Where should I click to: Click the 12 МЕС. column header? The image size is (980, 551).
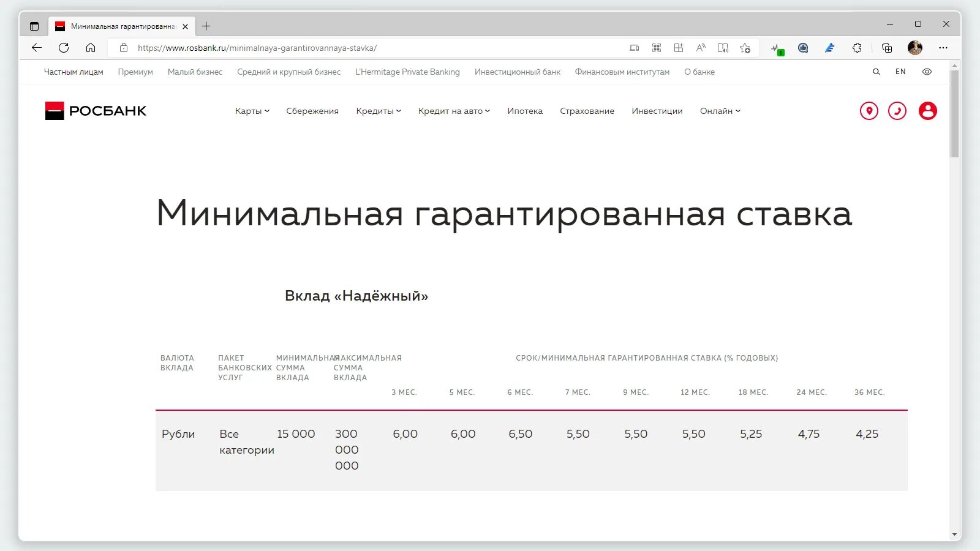point(695,392)
